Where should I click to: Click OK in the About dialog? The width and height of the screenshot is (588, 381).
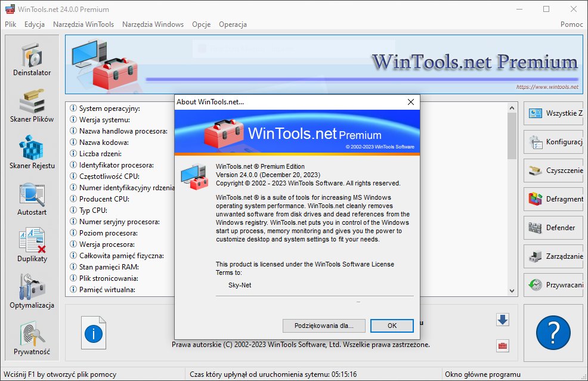(392, 326)
